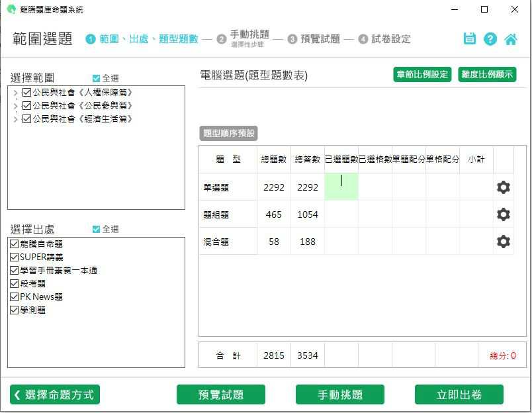Click 總題數 column header

[x=274, y=159]
